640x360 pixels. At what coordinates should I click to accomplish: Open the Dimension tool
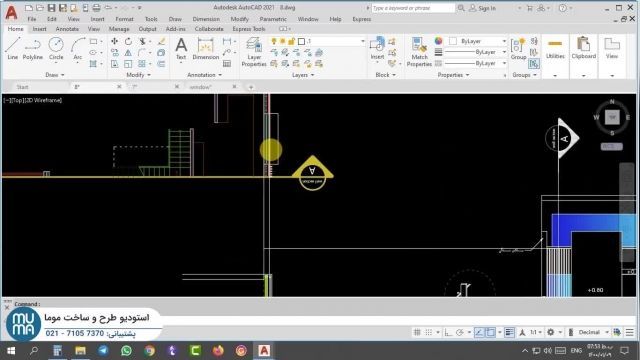[205, 49]
